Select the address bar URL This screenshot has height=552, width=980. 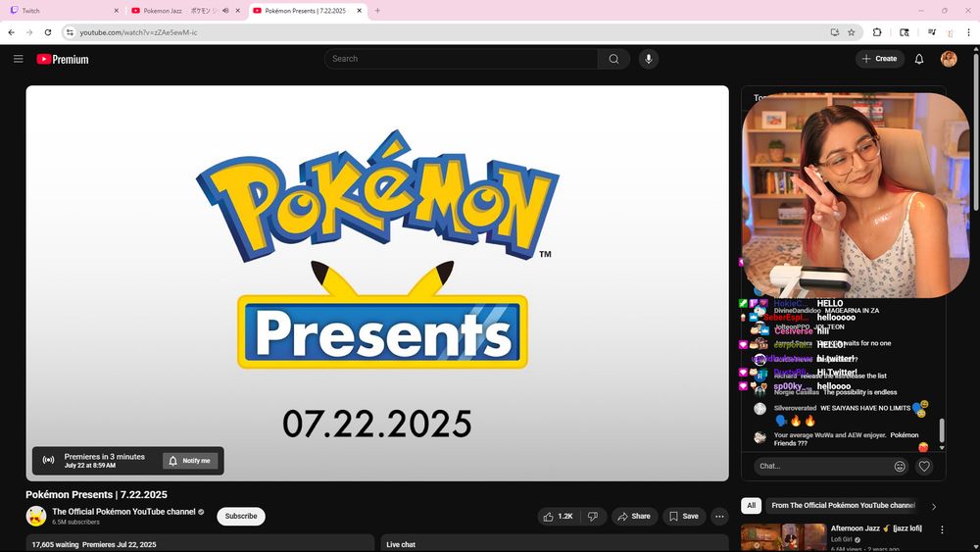pyautogui.click(x=138, y=32)
